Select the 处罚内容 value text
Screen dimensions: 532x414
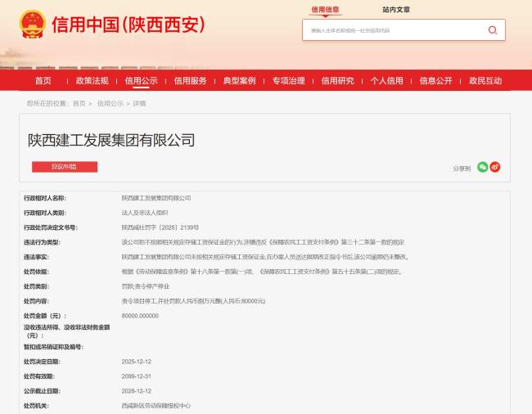(193, 301)
